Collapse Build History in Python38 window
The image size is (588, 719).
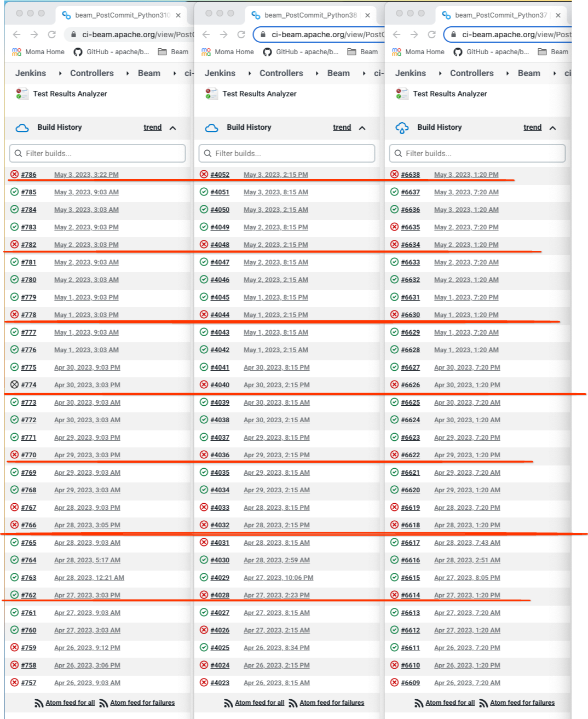[x=362, y=128]
